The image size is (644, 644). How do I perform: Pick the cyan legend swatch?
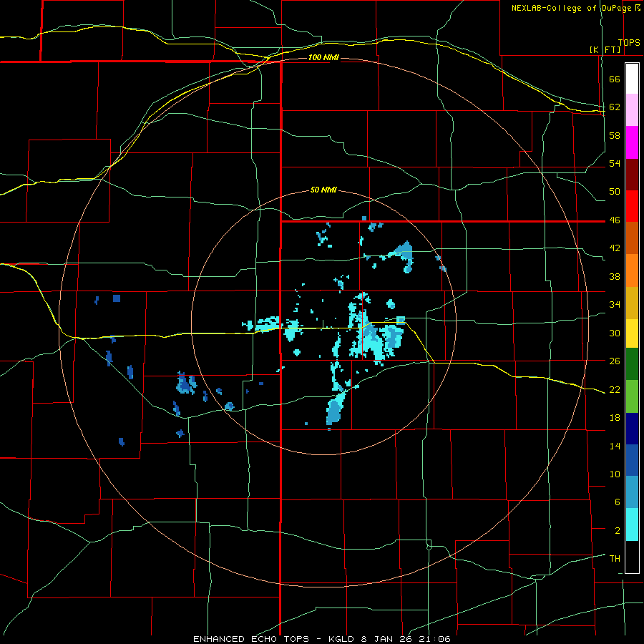(632, 525)
